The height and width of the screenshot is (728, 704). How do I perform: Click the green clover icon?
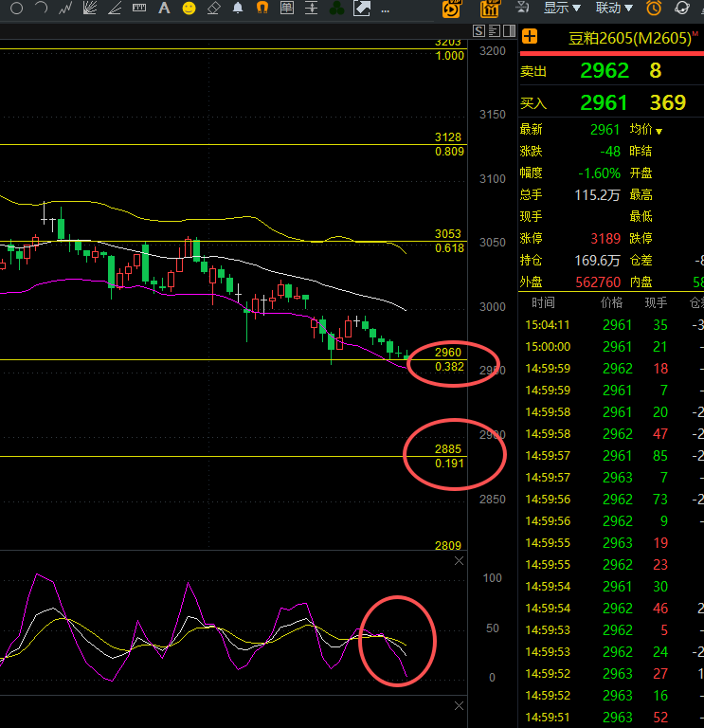pos(336,9)
